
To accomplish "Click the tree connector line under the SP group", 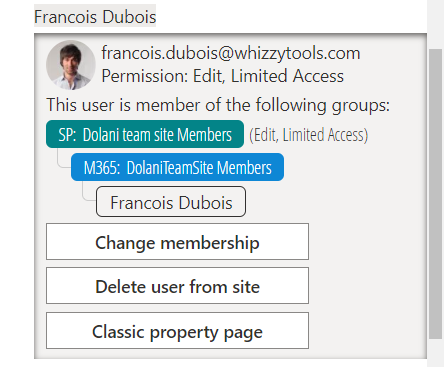I will pyautogui.click(x=63, y=159).
